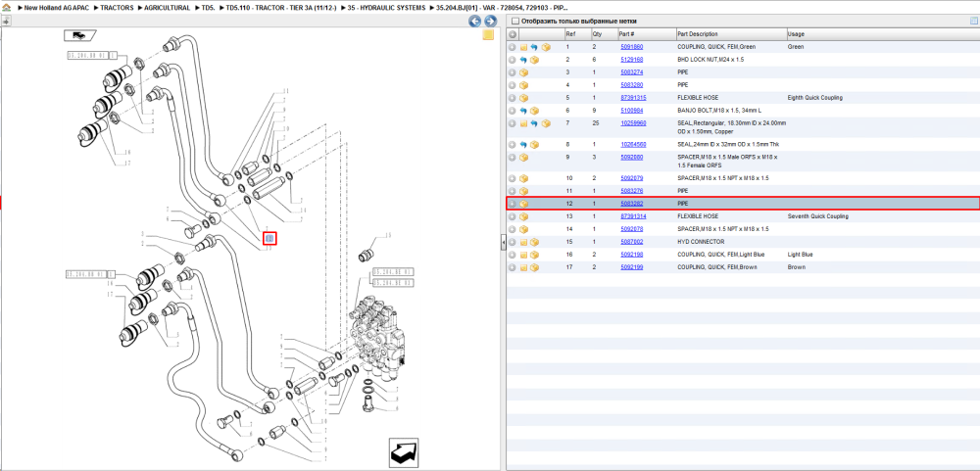Enable the show-only-selected-marks checkbox
Image resolution: width=980 pixels, height=471 pixels.
(515, 22)
